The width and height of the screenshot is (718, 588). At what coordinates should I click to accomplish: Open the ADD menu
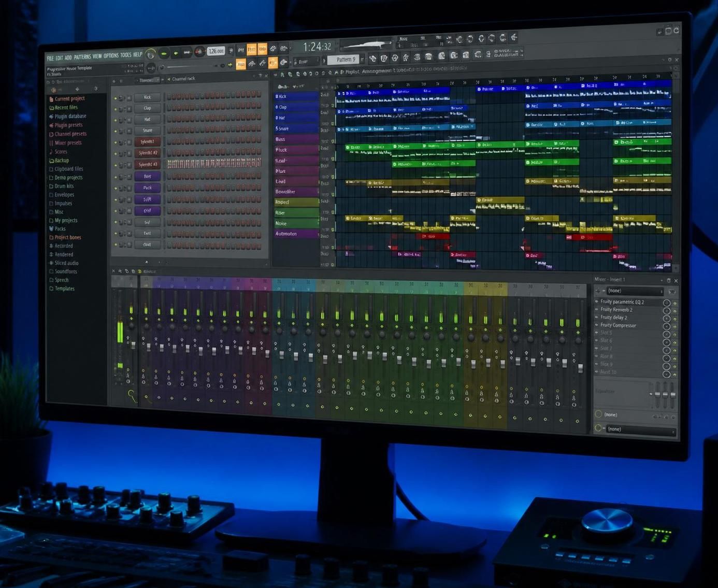[68, 58]
